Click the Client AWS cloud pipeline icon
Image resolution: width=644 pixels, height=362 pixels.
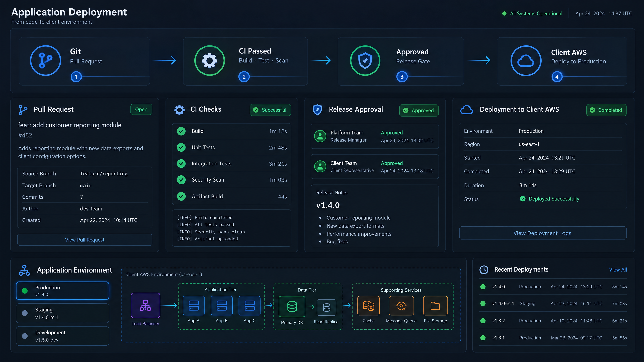(x=526, y=61)
